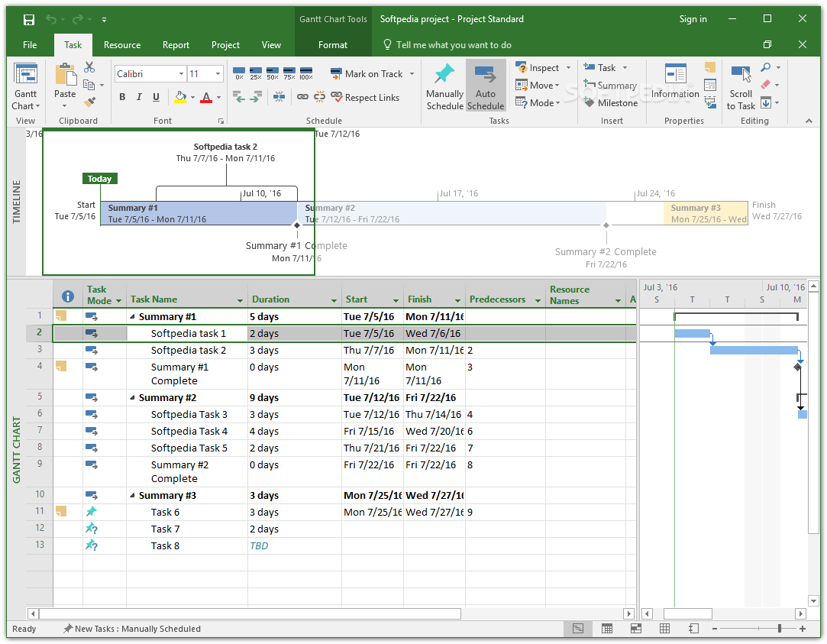
Task: Click the Split Task icon
Action: (279, 97)
